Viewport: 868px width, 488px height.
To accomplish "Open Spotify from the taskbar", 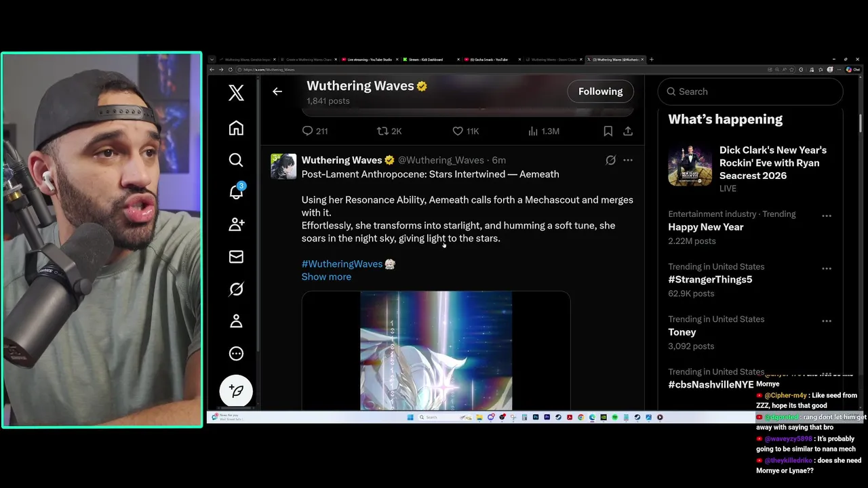I will (615, 418).
